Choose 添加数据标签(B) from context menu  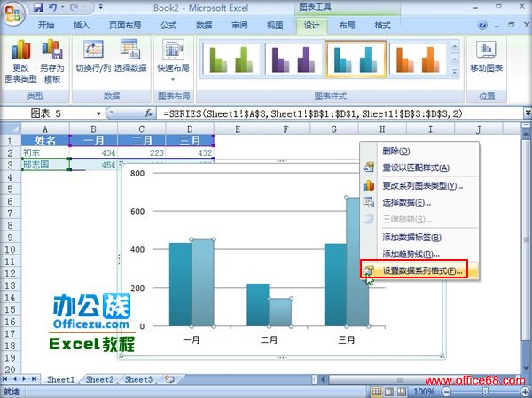click(419, 238)
